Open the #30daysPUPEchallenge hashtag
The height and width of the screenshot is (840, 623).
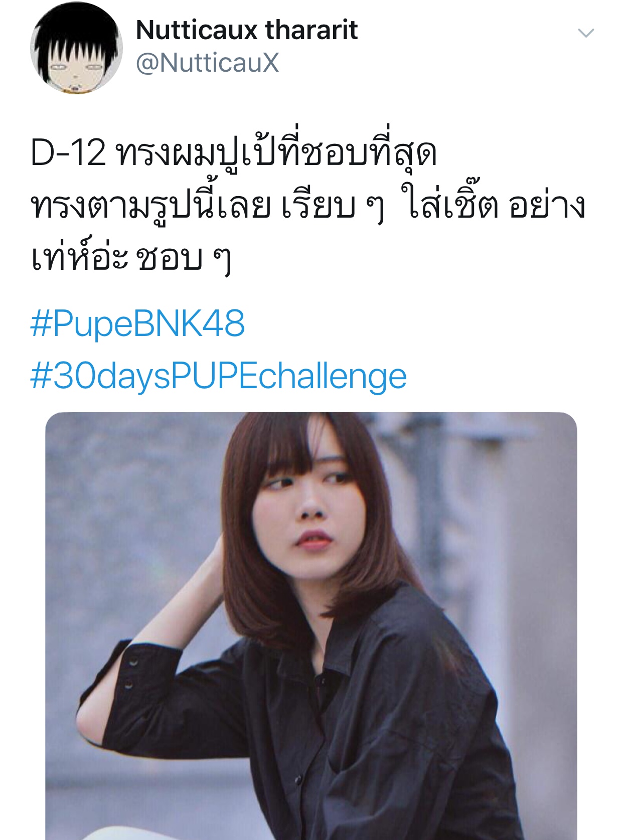point(218,377)
